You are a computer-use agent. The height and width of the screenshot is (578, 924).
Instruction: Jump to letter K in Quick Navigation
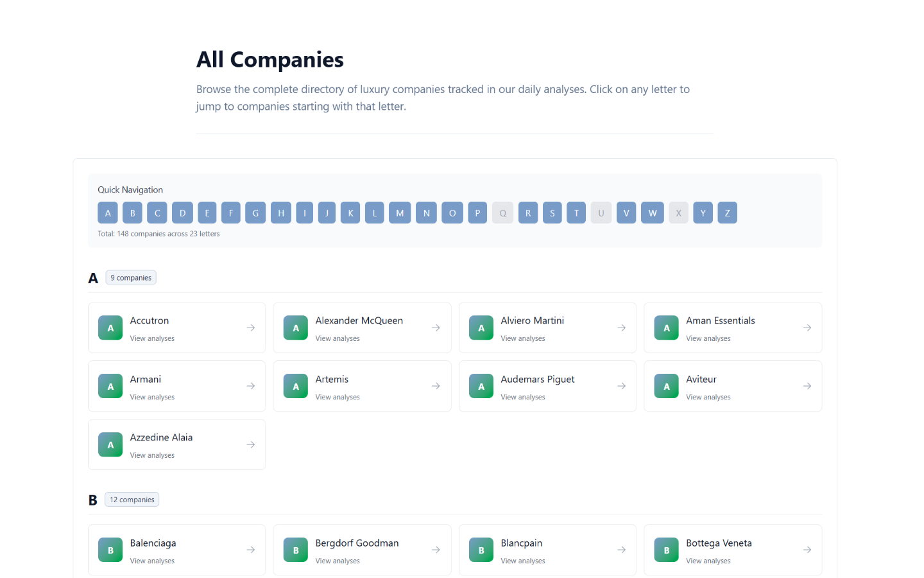(x=350, y=213)
